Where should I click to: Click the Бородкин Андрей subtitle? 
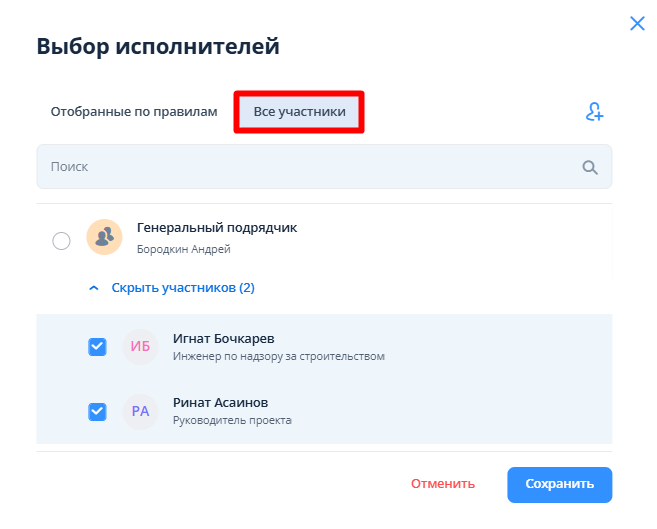pyautogui.click(x=183, y=249)
